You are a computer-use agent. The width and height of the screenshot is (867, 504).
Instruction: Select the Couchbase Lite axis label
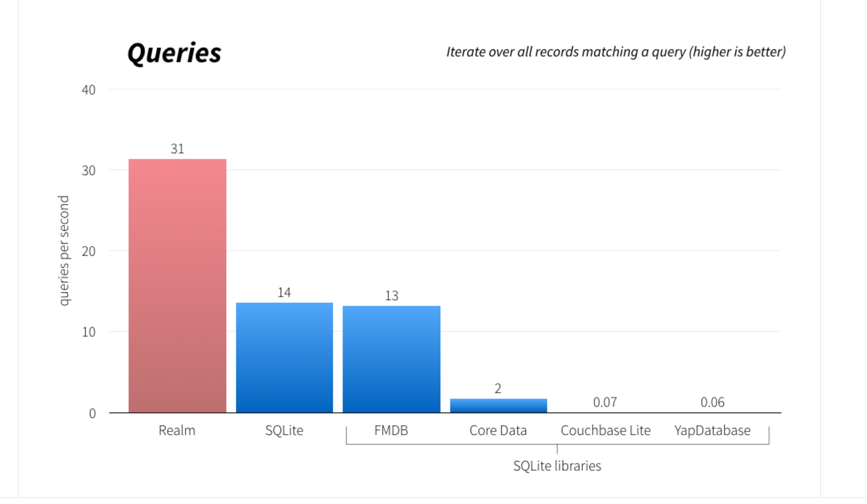point(606,430)
